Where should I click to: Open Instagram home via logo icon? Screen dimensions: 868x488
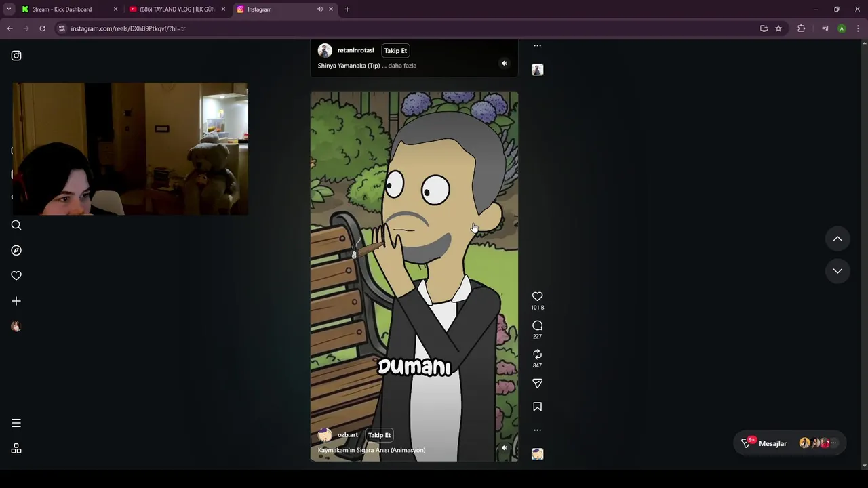(16, 56)
